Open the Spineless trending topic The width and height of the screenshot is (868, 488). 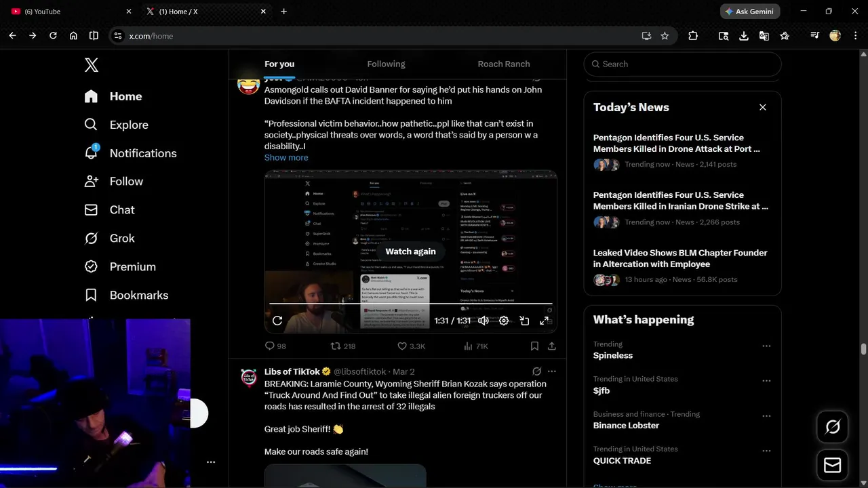tap(613, 355)
